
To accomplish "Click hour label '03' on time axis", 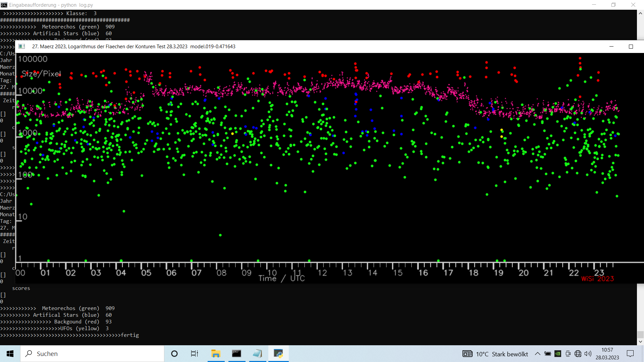I will click(x=96, y=273).
